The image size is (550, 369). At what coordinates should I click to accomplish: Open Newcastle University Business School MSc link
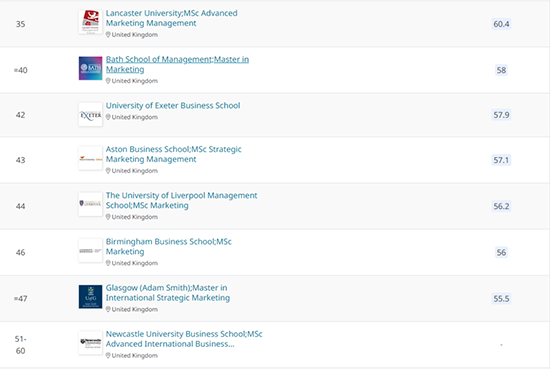click(x=184, y=339)
